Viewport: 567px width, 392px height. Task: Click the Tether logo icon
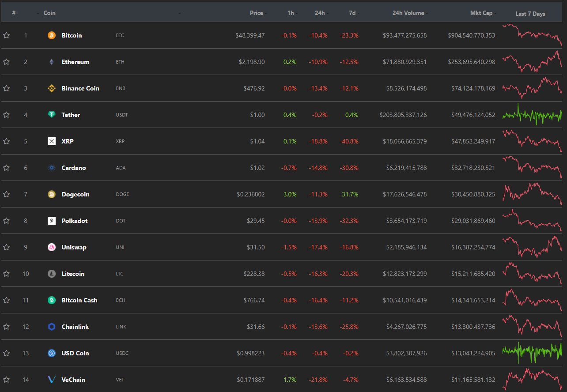point(52,115)
